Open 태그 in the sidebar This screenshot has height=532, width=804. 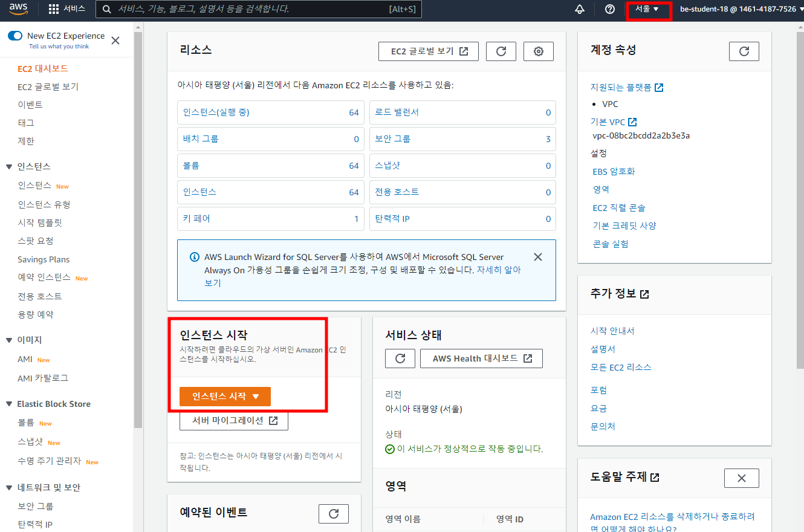26,123
